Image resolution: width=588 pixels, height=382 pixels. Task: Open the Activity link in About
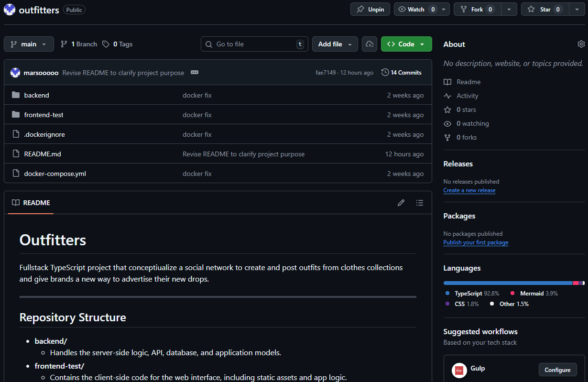(467, 96)
